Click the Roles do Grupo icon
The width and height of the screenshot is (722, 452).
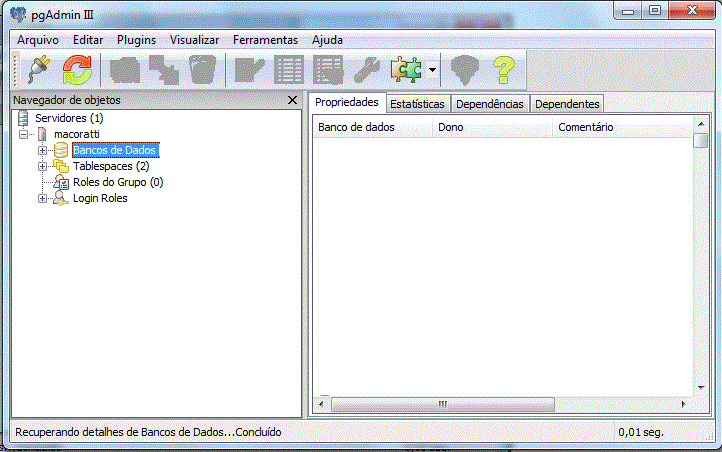[61, 182]
